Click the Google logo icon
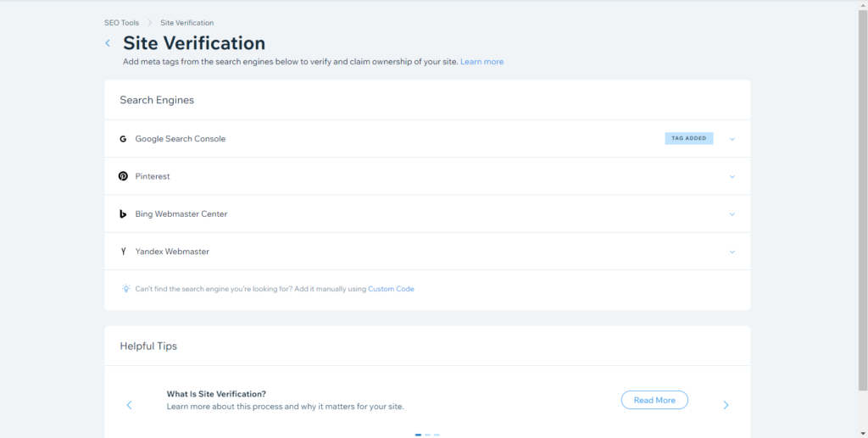This screenshot has height=438, width=868. coord(123,139)
